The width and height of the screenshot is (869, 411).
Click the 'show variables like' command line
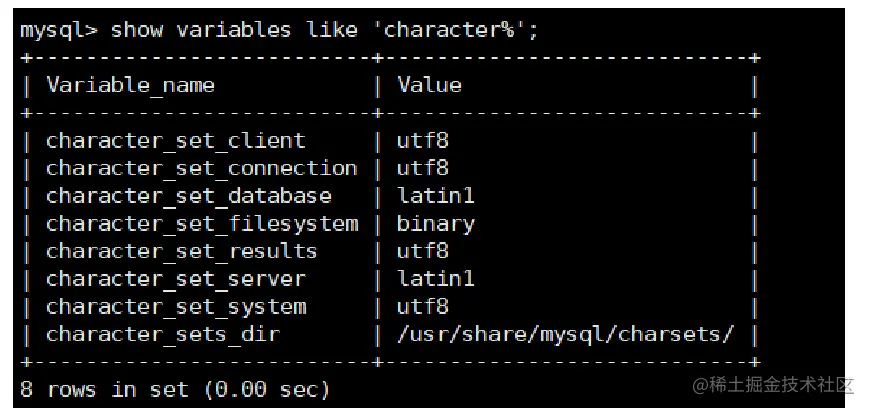pos(279,30)
